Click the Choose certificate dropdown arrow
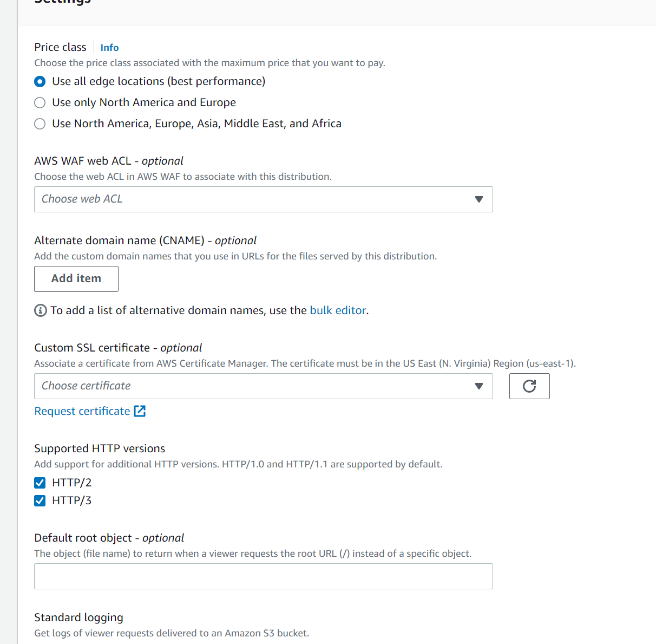 click(x=478, y=386)
